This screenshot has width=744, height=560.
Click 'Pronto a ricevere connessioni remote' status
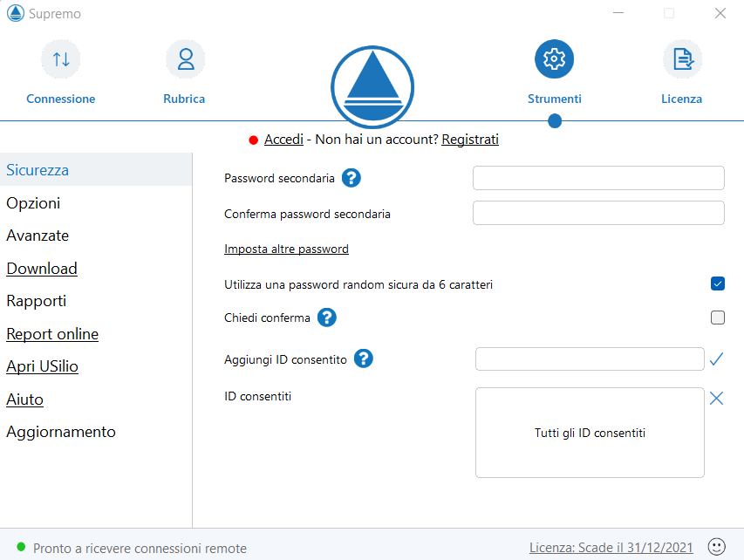(140, 548)
